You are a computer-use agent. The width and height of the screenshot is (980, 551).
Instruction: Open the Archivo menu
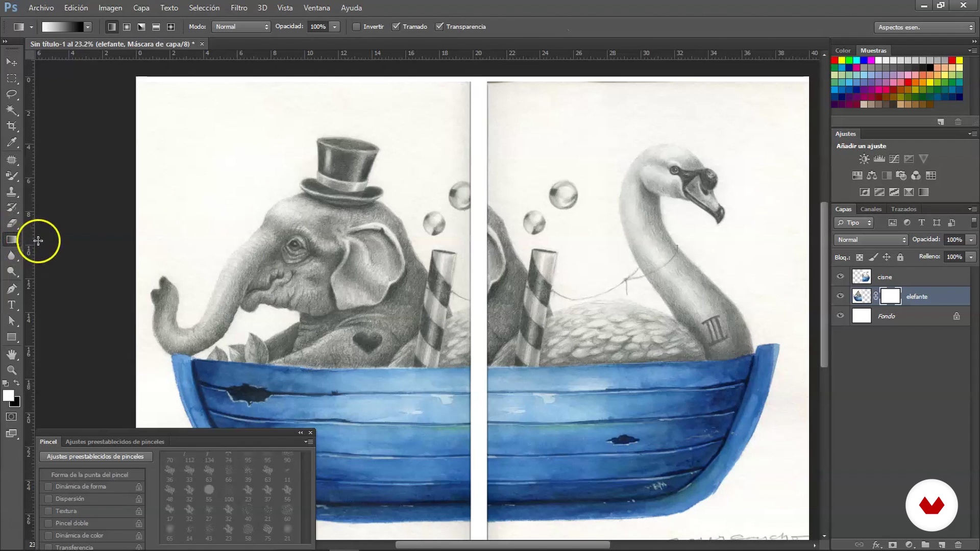pyautogui.click(x=41, y=8)
